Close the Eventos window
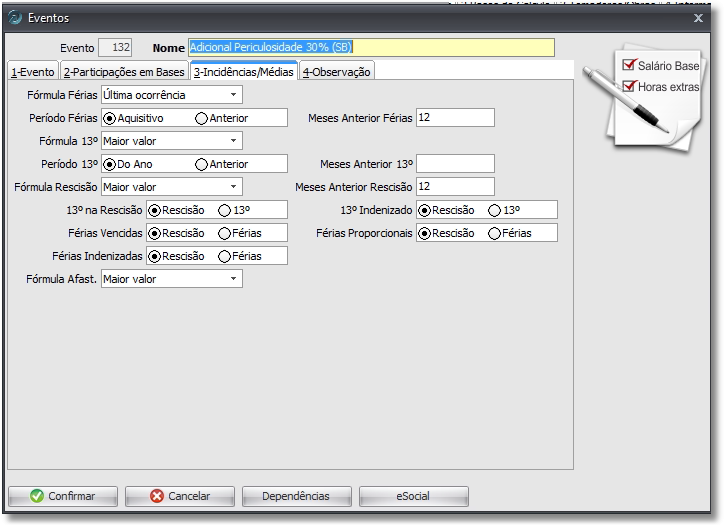The height and width of the screenshot is (528, 725). coord(698,18)
